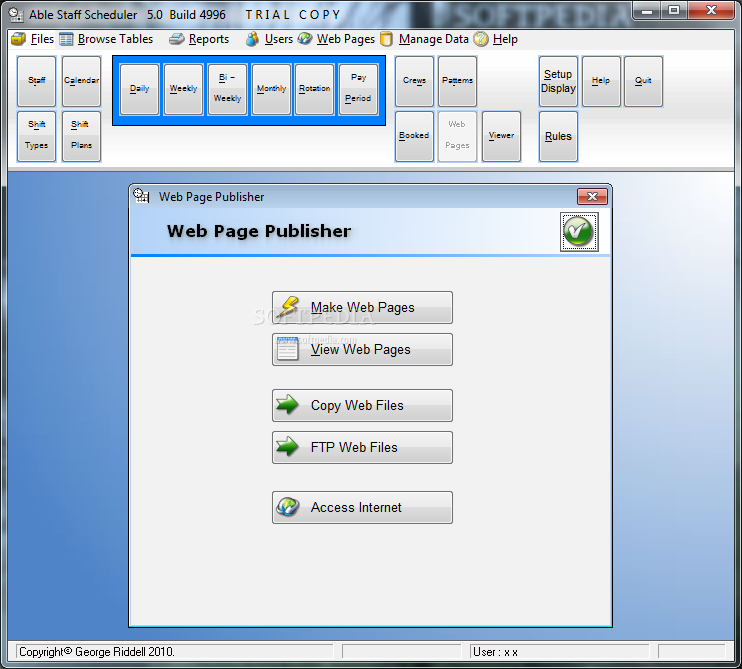Switch to Daily schedule view

pos(140,89)
